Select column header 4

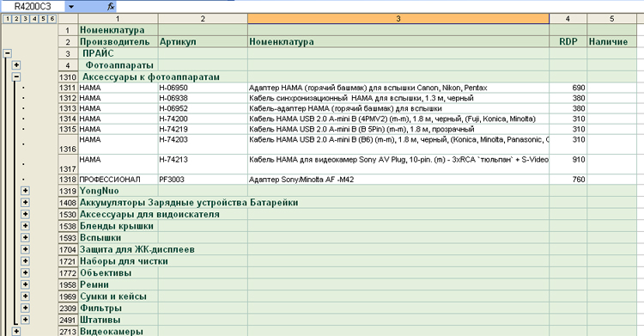tap(568, 19)
